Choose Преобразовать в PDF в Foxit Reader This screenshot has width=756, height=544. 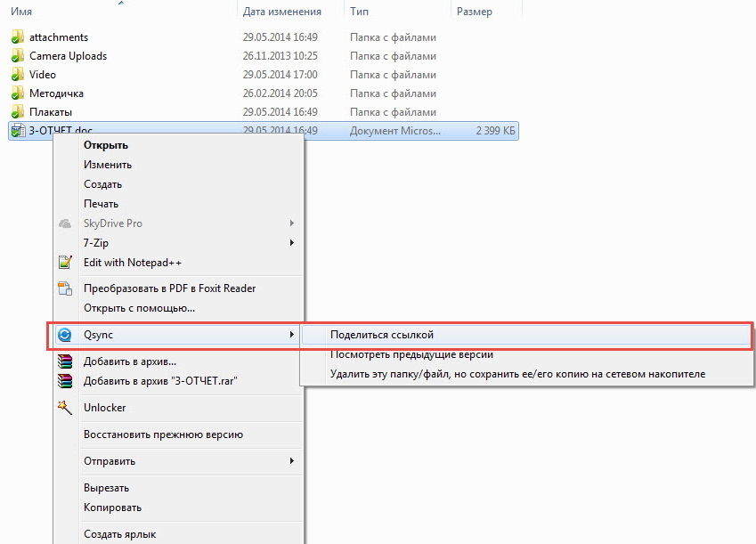point(178,288)
